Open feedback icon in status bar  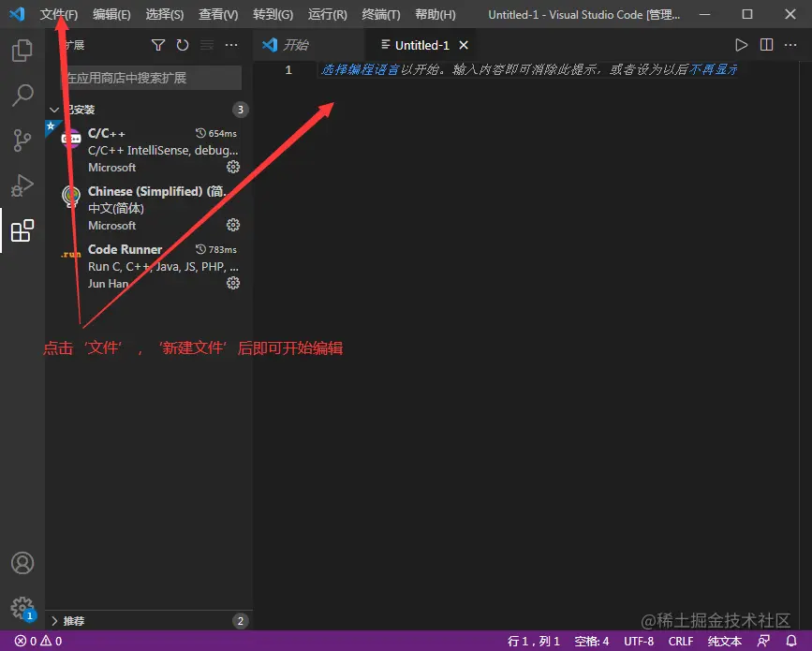point(763,641)
